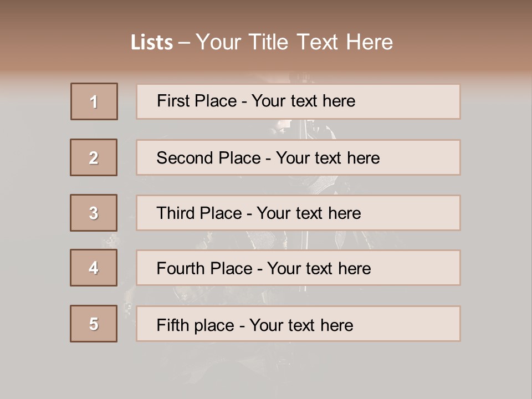Select the Fifth place text box

298,324
